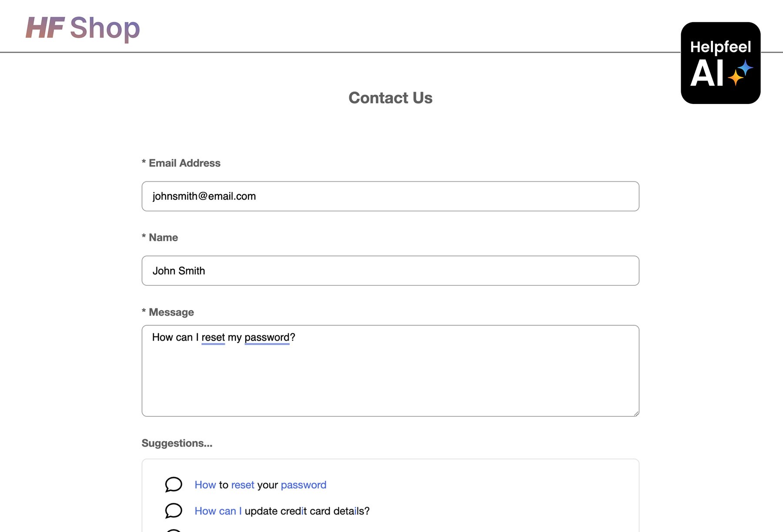This screenshot has height=532, width=783.
Task: Click the speech bubble beside the password suggestion
Action: click(x=174, y=485)
